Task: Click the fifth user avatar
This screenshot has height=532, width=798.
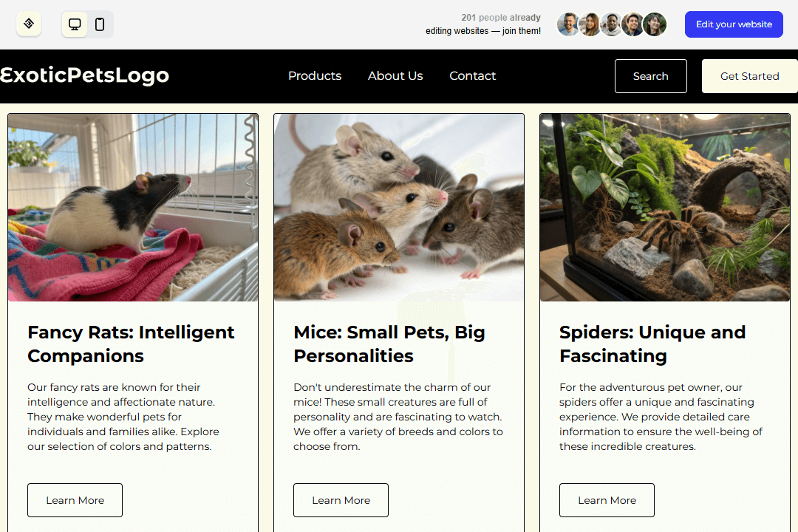Action: click(655, 24)
